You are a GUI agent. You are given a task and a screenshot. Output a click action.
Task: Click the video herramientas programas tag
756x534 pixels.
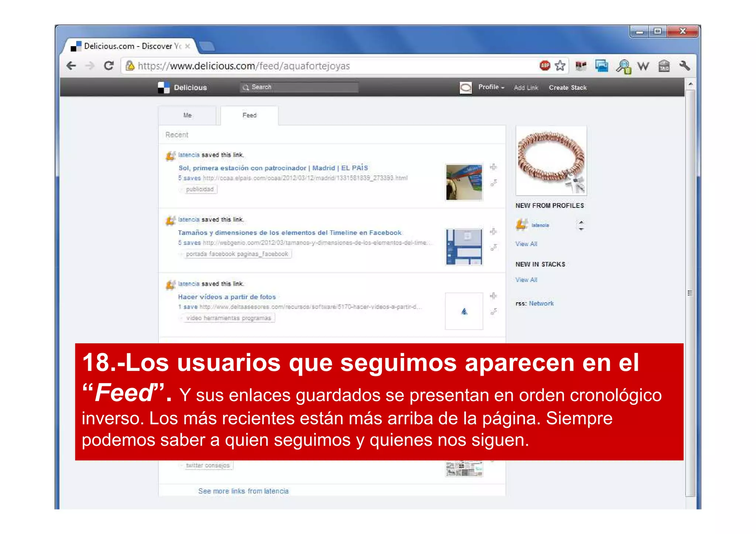[228, 318]
